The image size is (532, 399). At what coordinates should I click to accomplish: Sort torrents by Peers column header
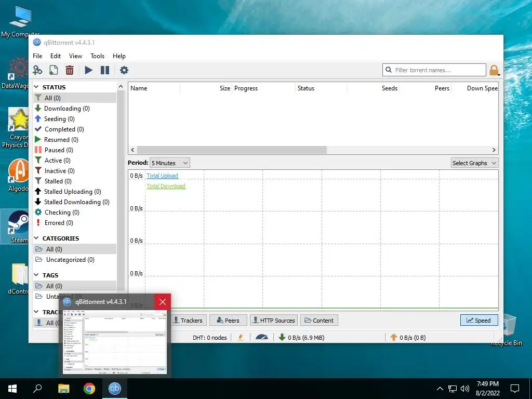tap(425, 88)
